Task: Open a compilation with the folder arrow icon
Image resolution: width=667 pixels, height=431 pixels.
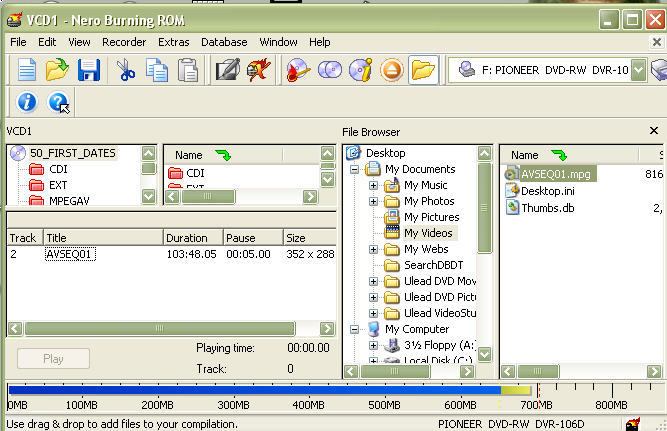Action: tap(57, 70)
